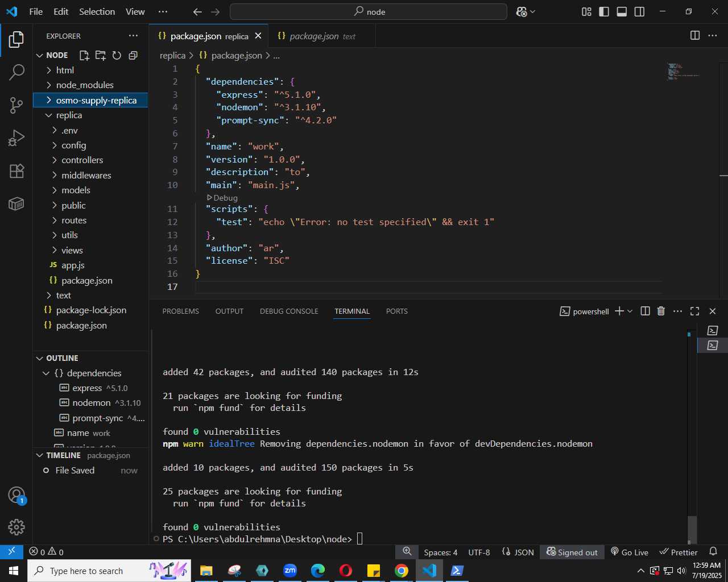728x582 pixels.
Task: Switch to the PROBLEMS panel tab
Action: point(181,311)
